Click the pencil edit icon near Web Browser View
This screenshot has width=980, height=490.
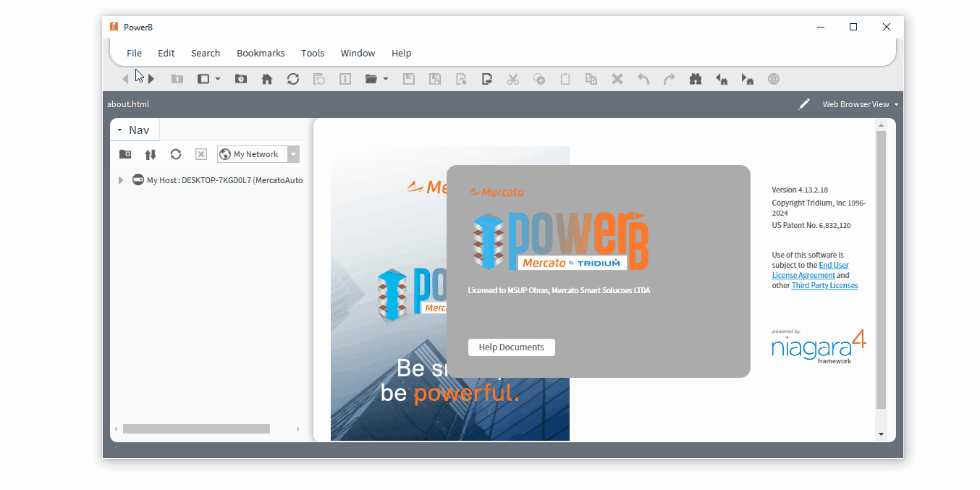point(804,104)
